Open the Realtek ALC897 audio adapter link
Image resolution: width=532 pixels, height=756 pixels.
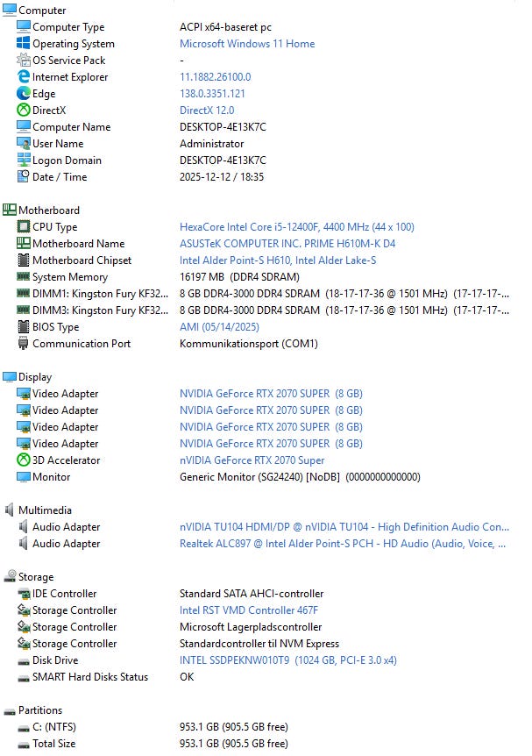(343, 544)
